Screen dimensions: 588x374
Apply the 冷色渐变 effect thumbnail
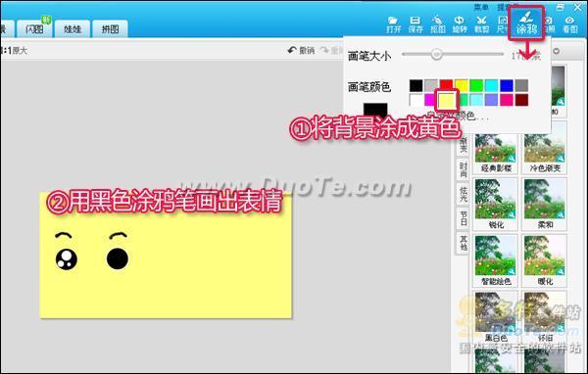tap(545, 154)
